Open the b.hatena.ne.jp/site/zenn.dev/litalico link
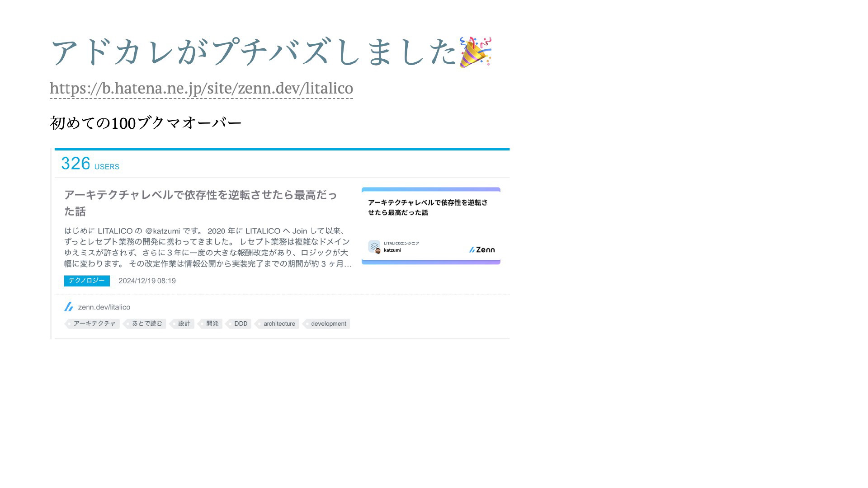Viewport: 868px width, 488px height. click(x=201, y=88)
